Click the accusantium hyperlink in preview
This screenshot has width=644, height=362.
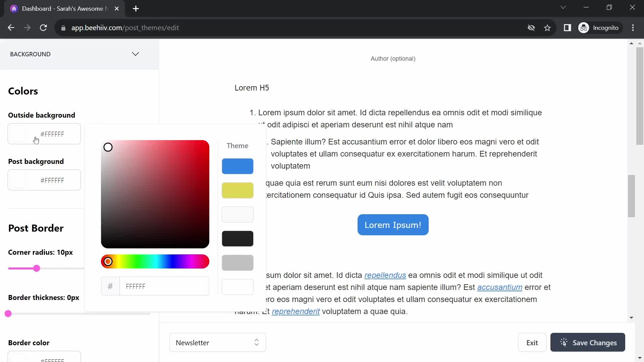pos(499,287)
